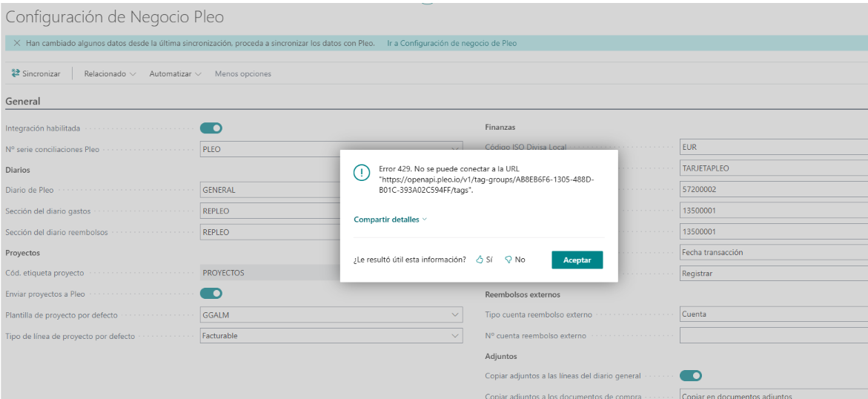Dismiss the notification bar with X icon
The image size is (868, 399).
point(16,43)
